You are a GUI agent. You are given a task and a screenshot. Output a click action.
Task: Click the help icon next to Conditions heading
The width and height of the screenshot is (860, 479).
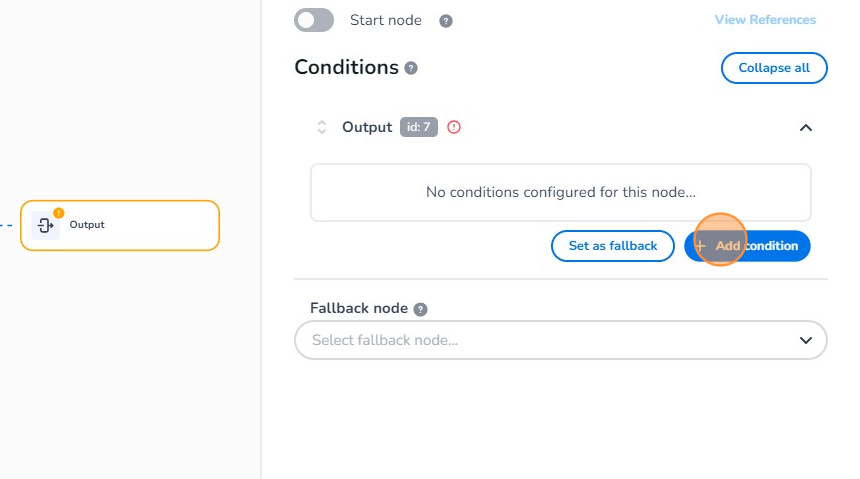coord(410,68)
